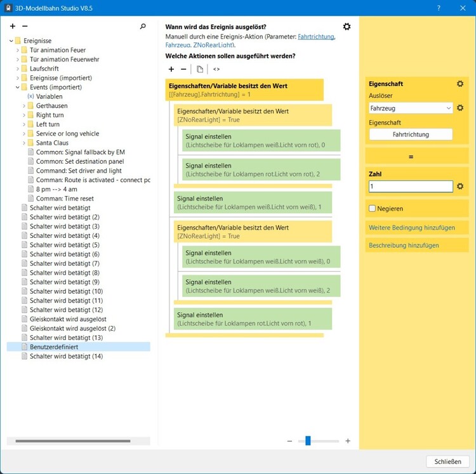The width and height of the screenshot is (476, 474).
Task: Select the [[Fahrzeug].Fahrtrichtung] = 1 condition block
Action: coord(244,90)
